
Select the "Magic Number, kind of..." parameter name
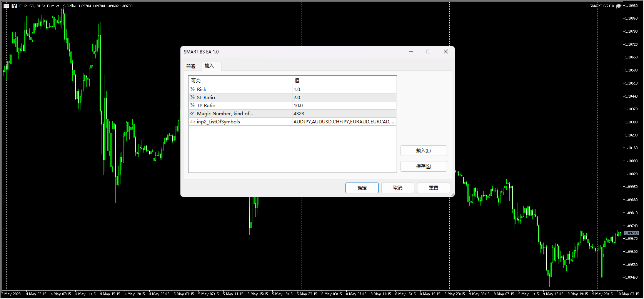point(225,113)
